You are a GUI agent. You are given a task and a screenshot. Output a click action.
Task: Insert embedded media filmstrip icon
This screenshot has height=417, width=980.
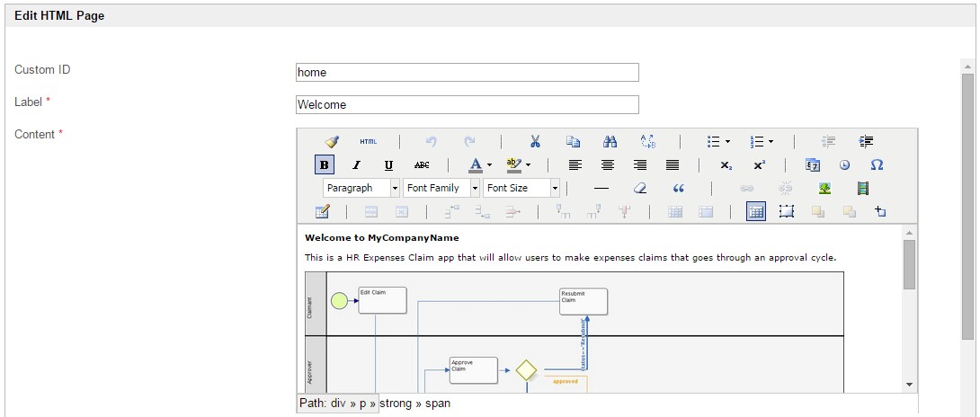pyautogui.click(x=863, y=188)
